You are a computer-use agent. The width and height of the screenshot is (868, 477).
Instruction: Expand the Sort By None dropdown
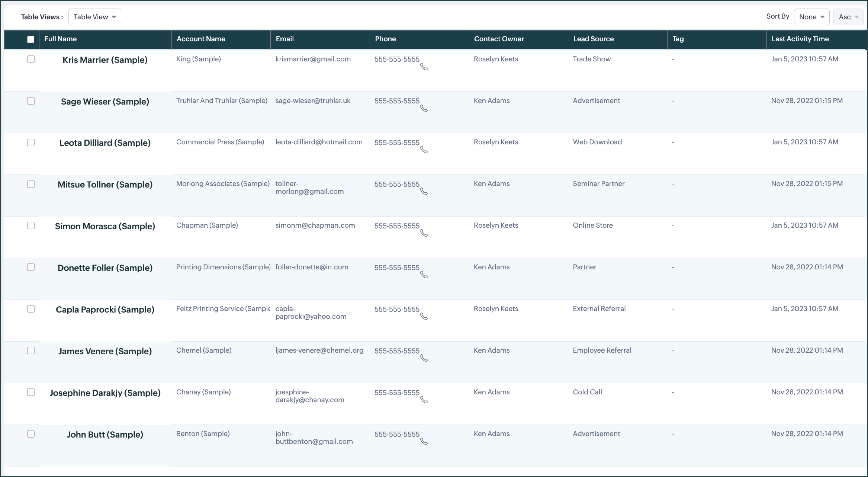[x=811, y=17]
